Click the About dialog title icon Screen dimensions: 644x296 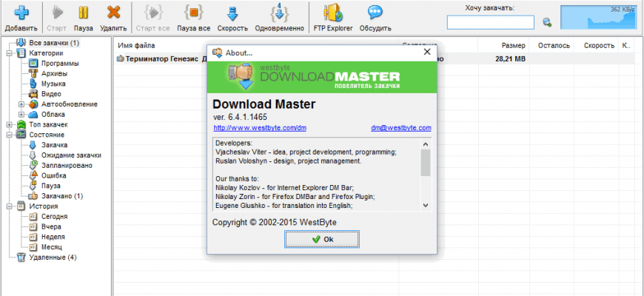pyautogui.click(x=217, y=53)
